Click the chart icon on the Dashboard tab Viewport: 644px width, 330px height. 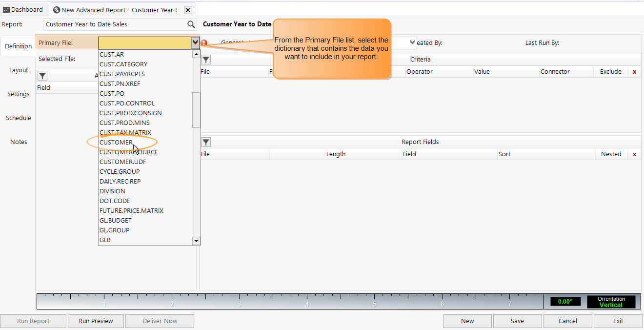pyautogui.click(x=7, y=9)
